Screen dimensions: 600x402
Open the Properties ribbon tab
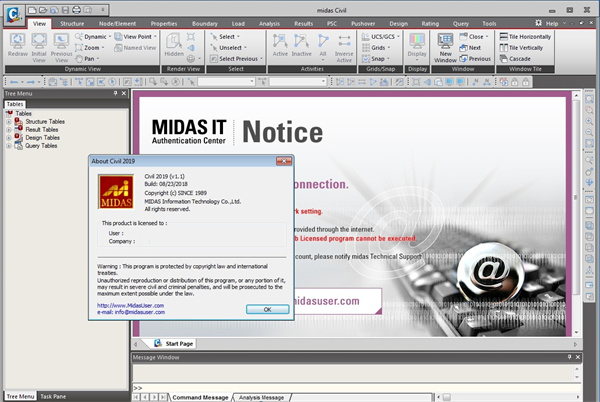[164, 24]
